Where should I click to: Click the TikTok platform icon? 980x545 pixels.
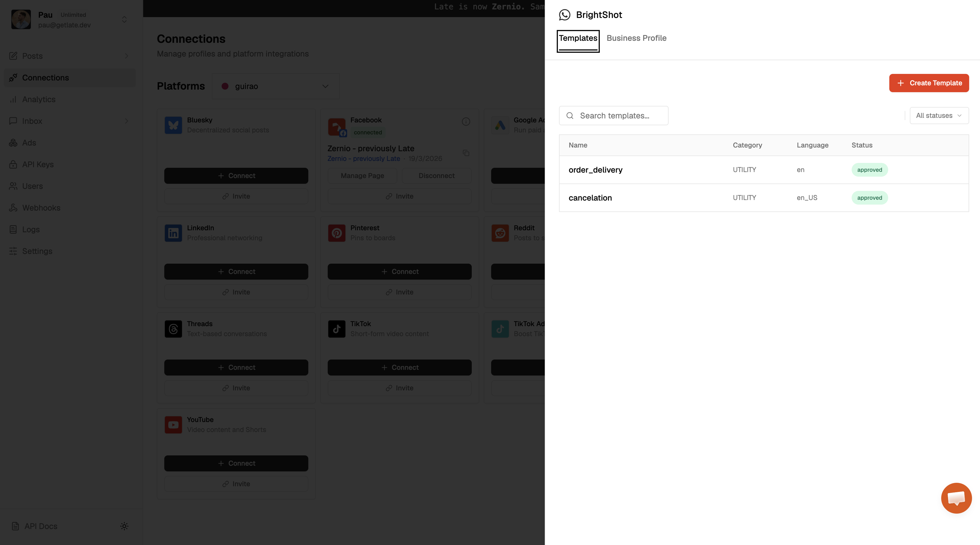coord(337,329)
